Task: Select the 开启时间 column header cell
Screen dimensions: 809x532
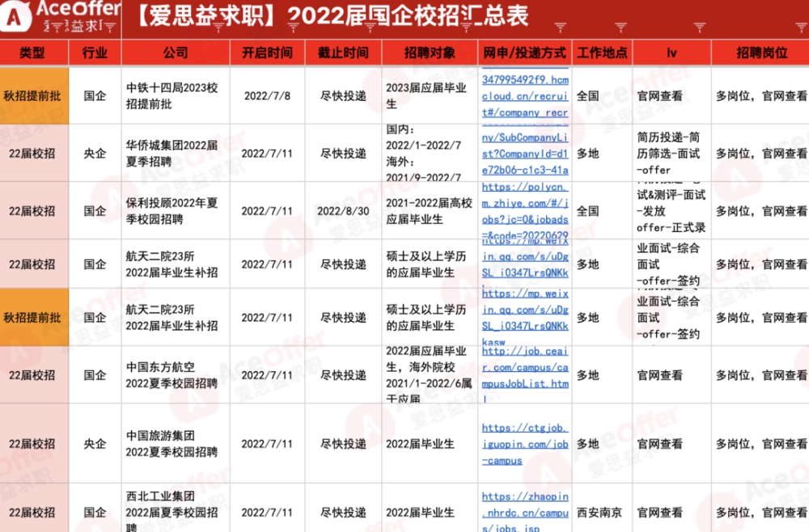Action: 267,53
